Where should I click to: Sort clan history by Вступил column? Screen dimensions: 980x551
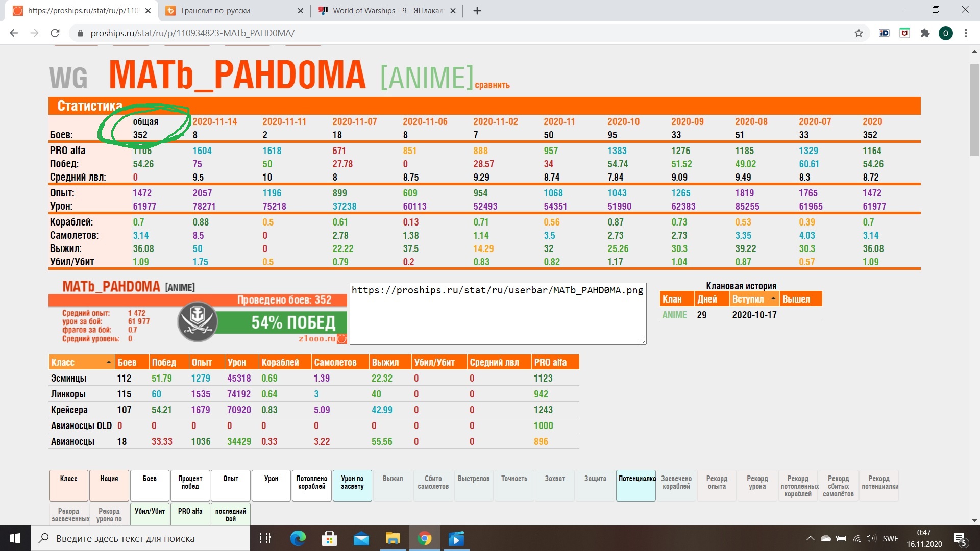click(x=754, y=299)
